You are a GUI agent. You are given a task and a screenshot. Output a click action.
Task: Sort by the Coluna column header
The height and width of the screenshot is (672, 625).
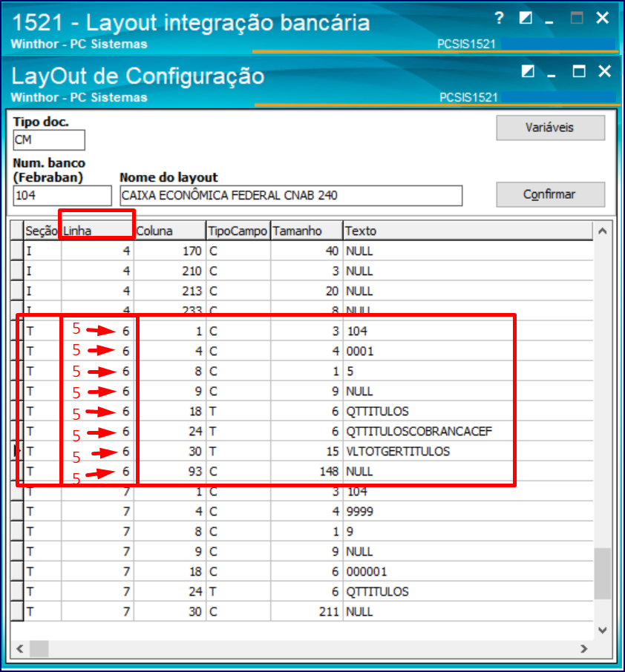170,231
